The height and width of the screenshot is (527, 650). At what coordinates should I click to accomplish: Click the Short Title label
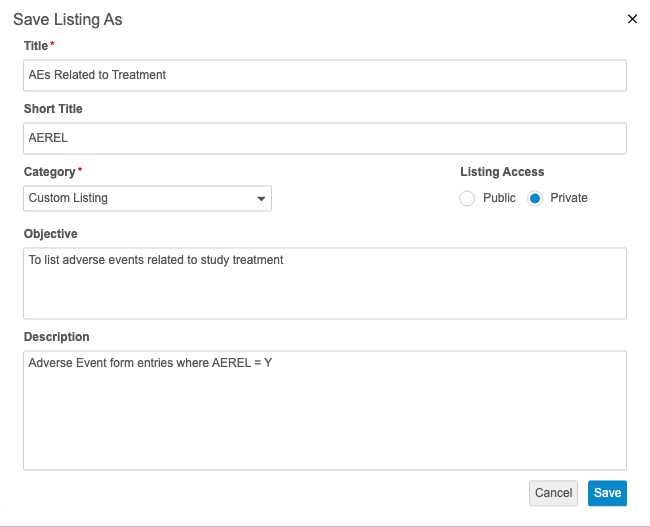click(53, 109)
